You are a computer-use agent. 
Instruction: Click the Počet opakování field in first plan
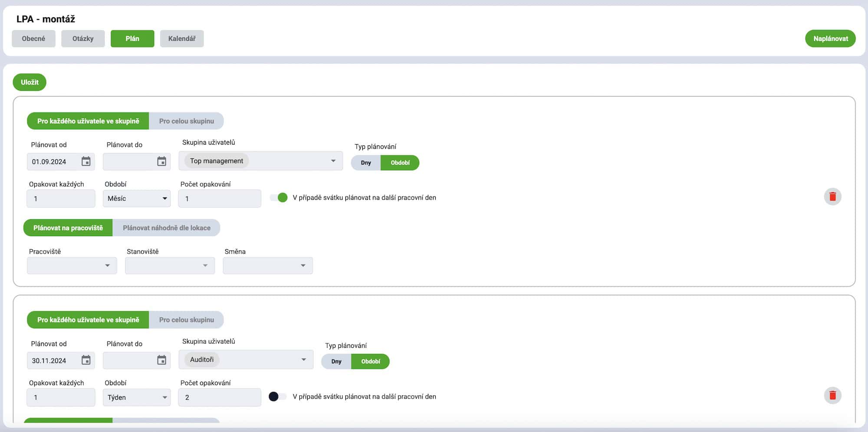[220, 199]
